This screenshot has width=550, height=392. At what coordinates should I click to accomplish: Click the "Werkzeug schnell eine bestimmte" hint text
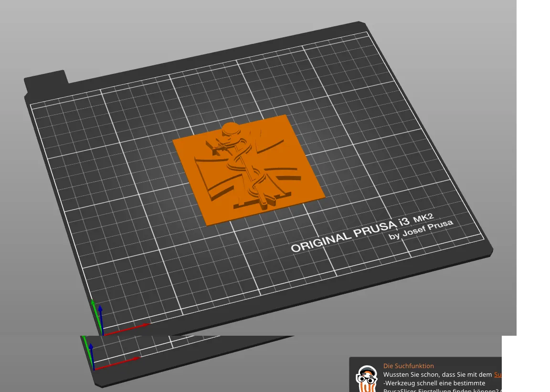434,383
